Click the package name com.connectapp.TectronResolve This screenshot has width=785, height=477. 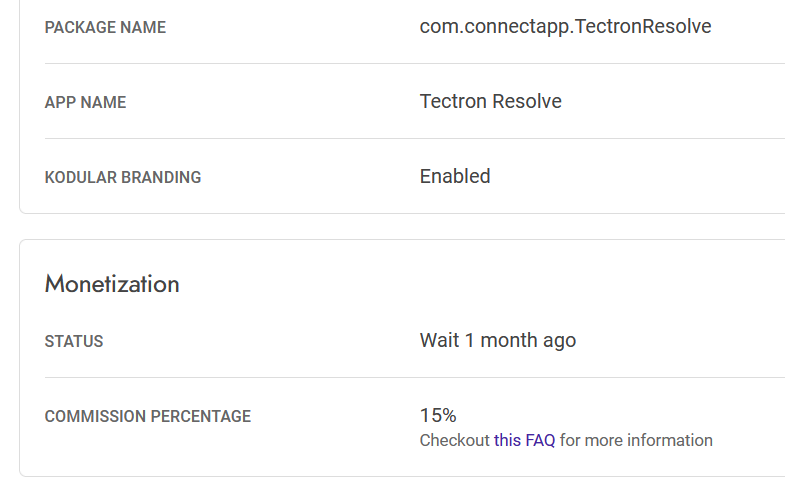click(x=565, y=27)
